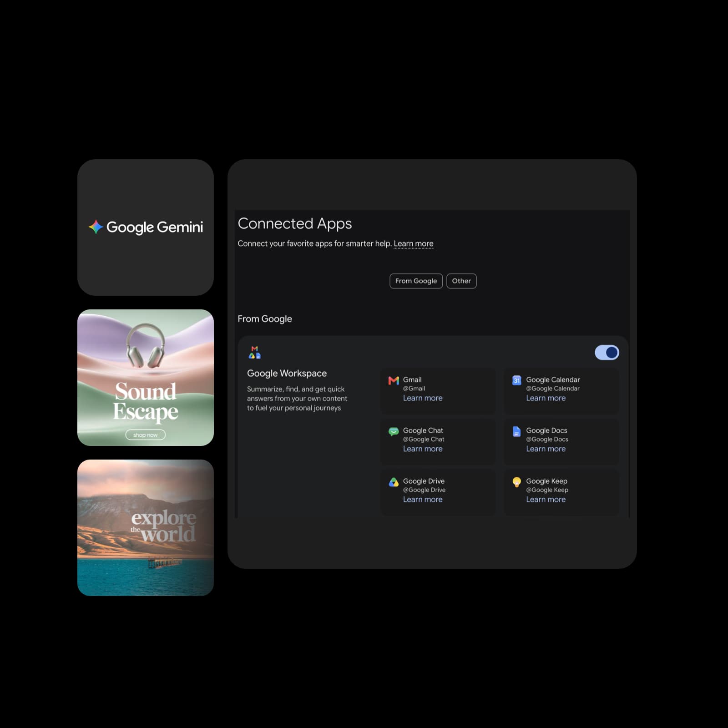Click the Google Chat bubble icon
This screenshot has width=728, height=728.
[x=394, y=431]
